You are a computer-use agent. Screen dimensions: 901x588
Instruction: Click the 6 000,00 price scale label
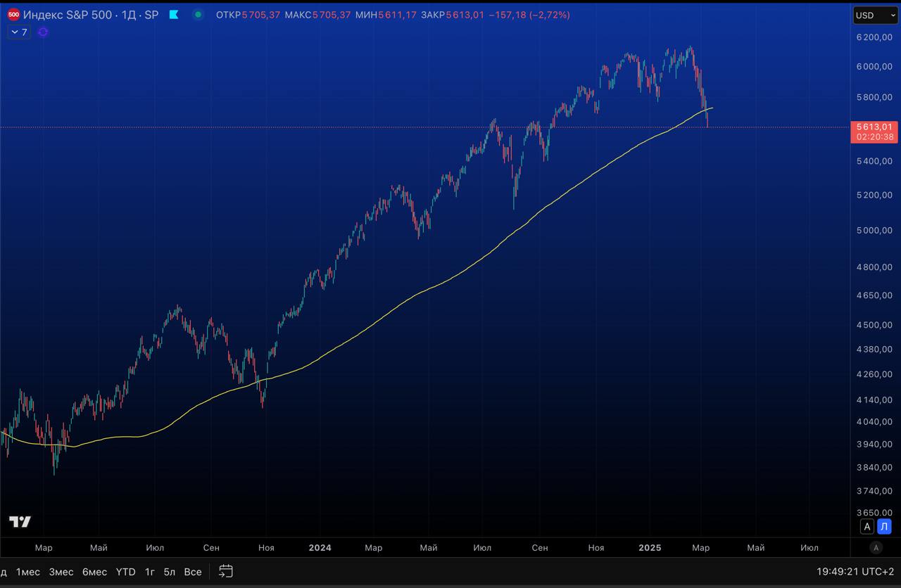pos(874,67)
